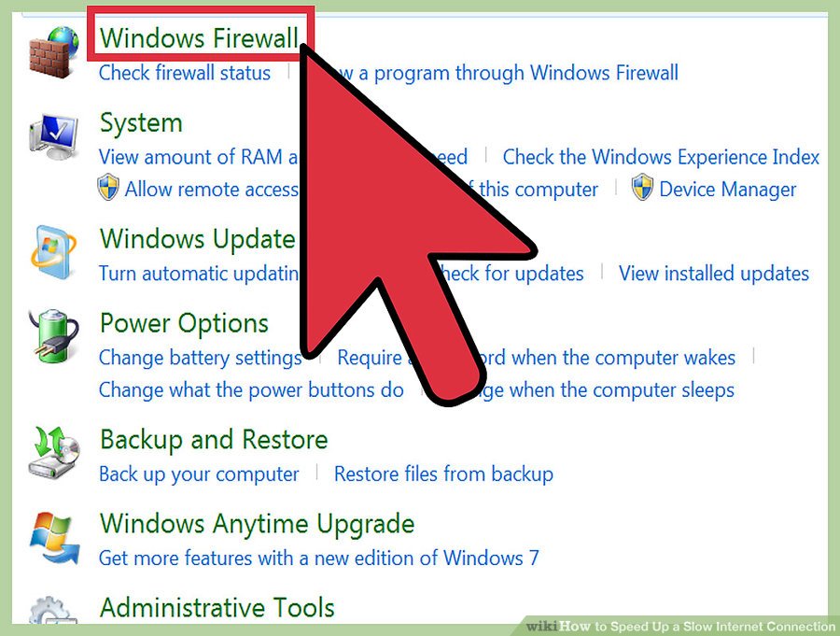Click the System computer monitor icon
Screen dimensions: 840x636
click(x=53, y=136)
